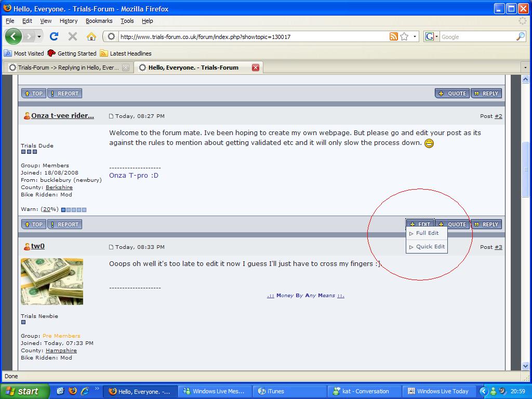Open the Most Visited bookmarks folder
The image size is (532, 399).
[24, 54]
